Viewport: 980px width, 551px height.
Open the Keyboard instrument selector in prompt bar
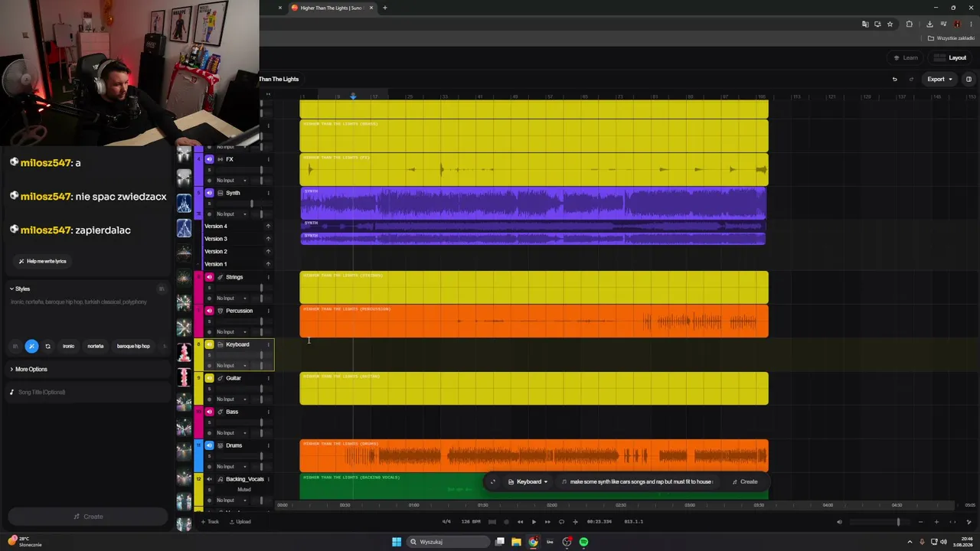pyautogui.click(x=528, y=482)
